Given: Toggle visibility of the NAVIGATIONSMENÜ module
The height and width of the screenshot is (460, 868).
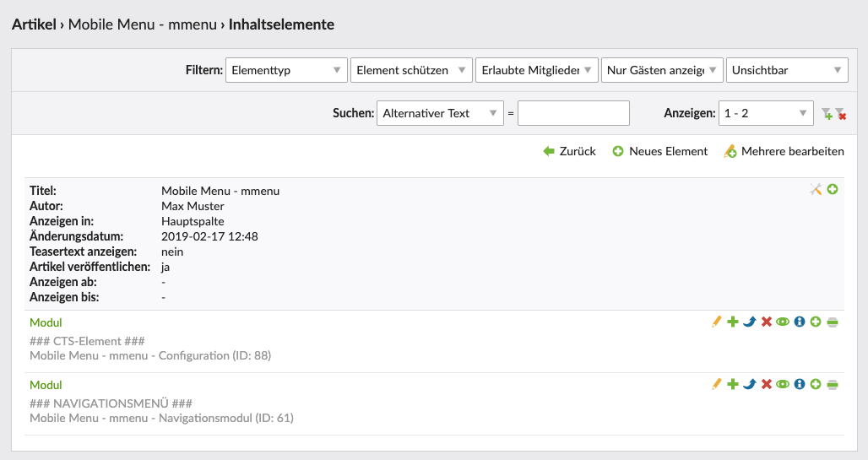Looking at the screenshot, I should 783,384.
